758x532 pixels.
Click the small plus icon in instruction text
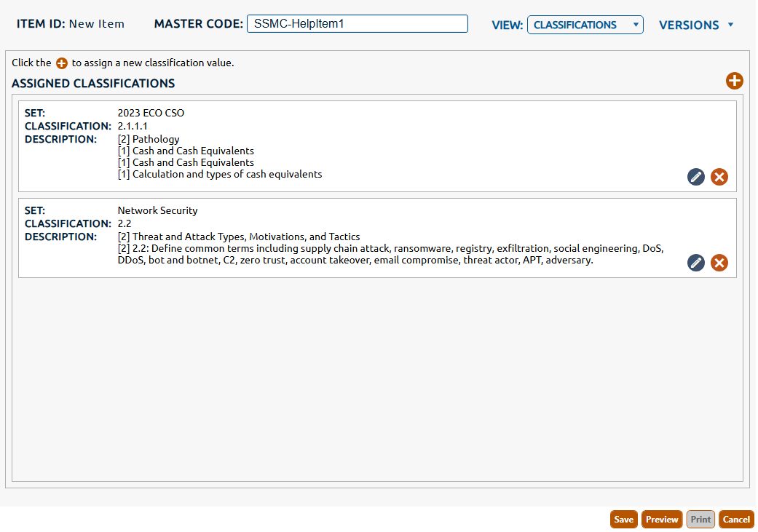(x=62, y=63)
